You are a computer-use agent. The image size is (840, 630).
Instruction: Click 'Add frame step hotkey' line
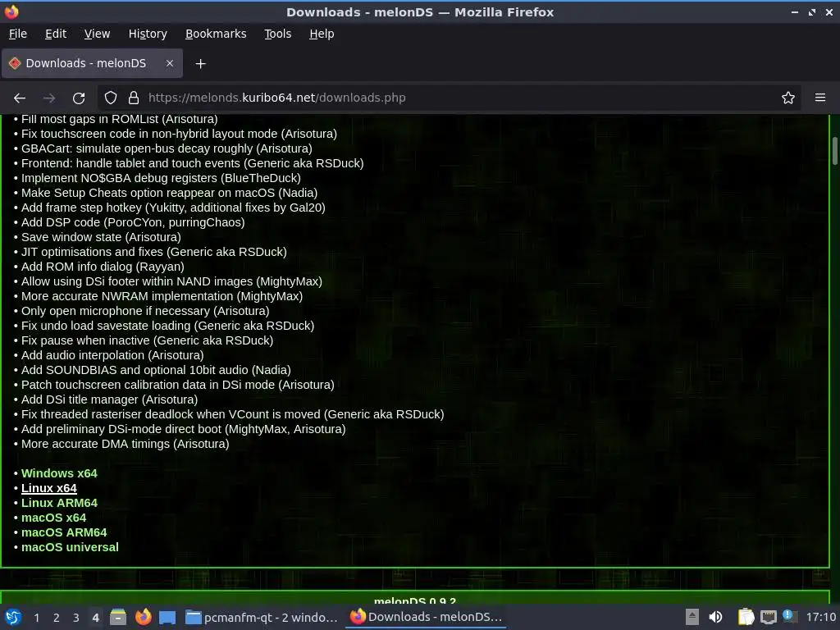coord(173,208)
